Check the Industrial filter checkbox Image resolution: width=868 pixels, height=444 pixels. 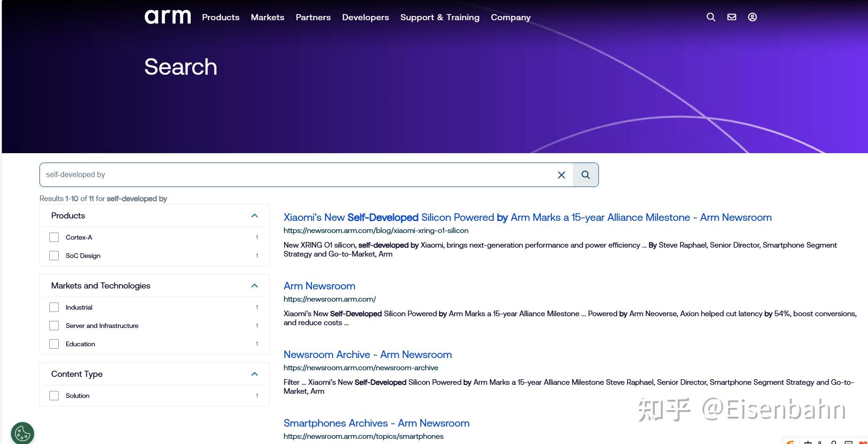click(x=54, y=307)
